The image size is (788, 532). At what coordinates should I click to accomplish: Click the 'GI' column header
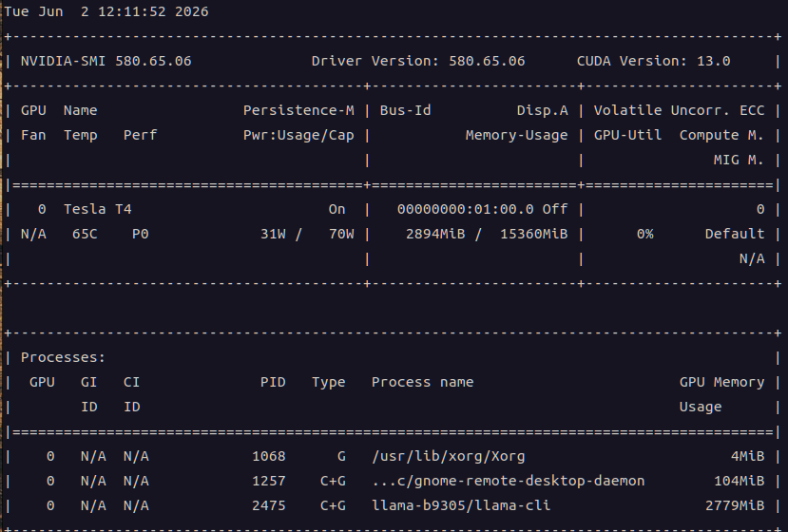pos(89,382)
